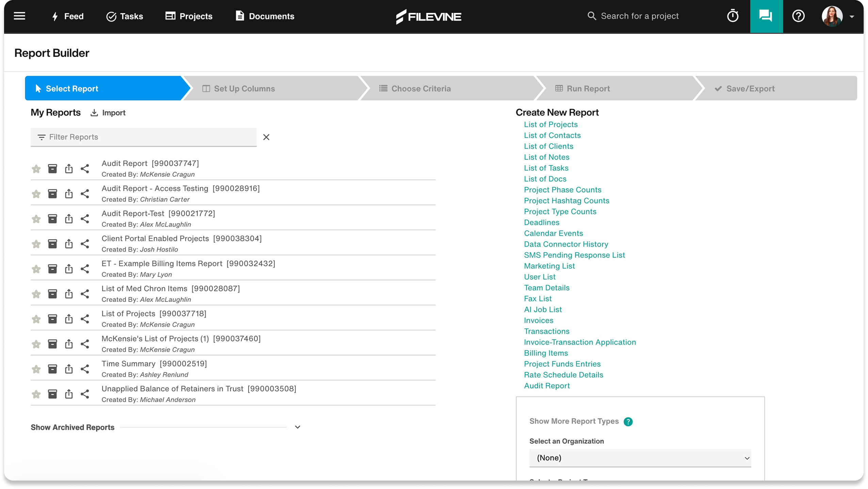Viewport: 868px width, 489px height.
Task: Create an AI Job List report
Action: coord(542,309)
